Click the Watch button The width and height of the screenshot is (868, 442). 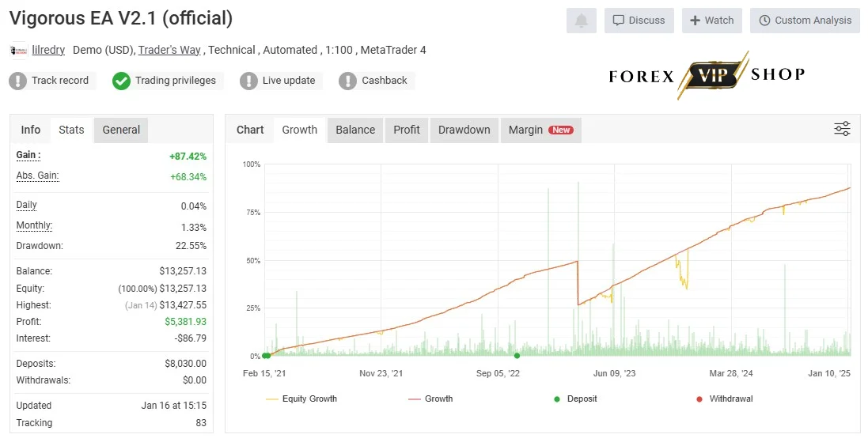coord(712,21)
